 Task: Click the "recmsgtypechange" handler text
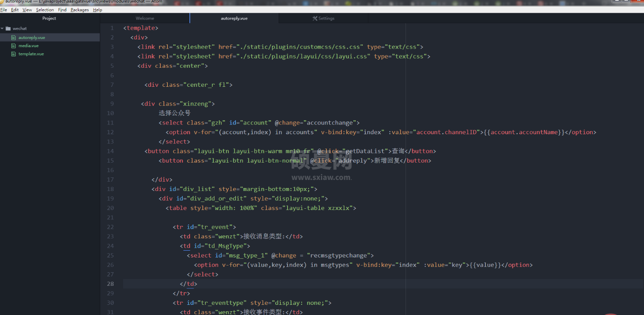tap(339, 255)
